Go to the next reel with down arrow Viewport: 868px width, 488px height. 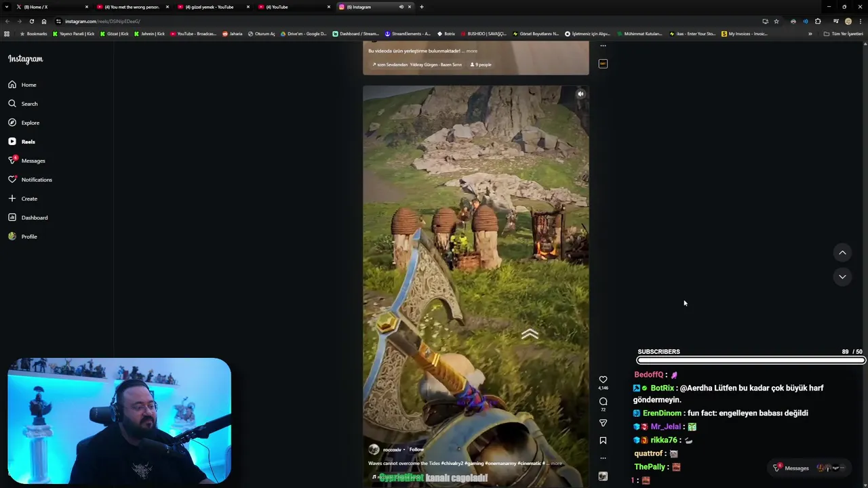[842, 277]
